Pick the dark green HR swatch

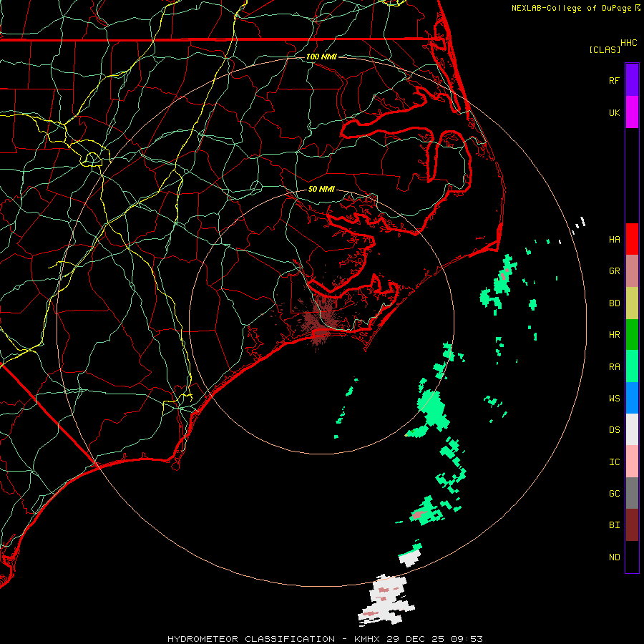(632, 334)
